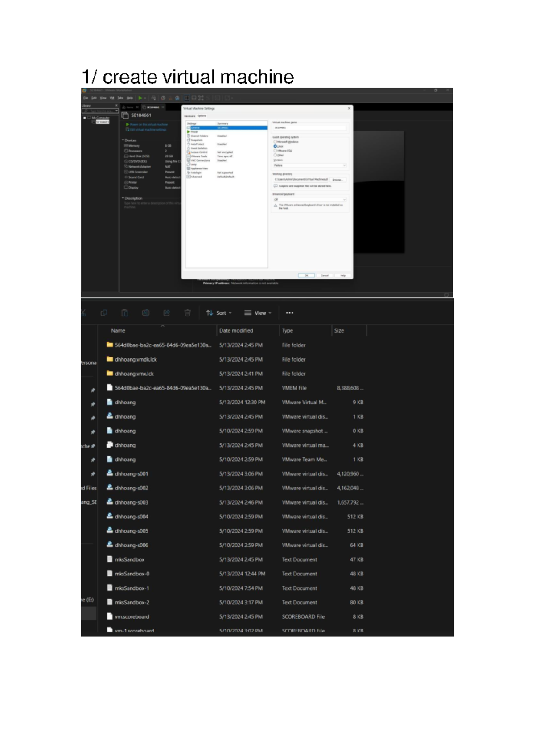Select the dhhoang-s005 virtual disk file
535x756 pixels.
pyautogui.click(x=235, y=531)
